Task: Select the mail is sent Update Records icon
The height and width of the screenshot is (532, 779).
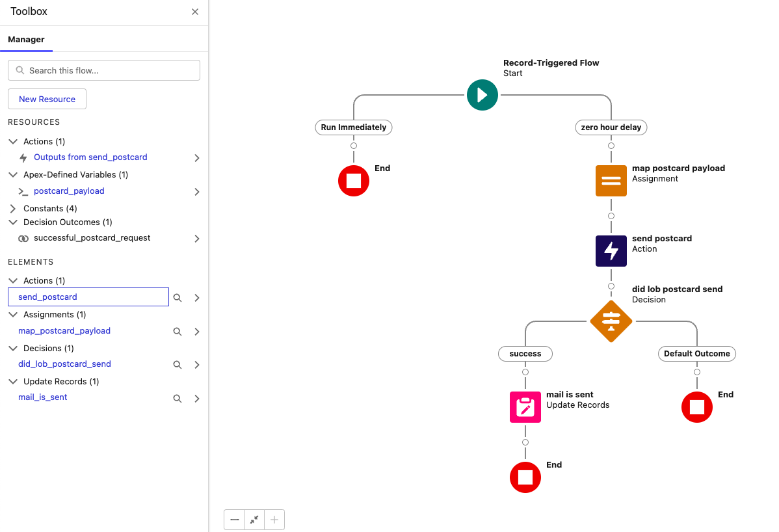Action: [525, 407]
